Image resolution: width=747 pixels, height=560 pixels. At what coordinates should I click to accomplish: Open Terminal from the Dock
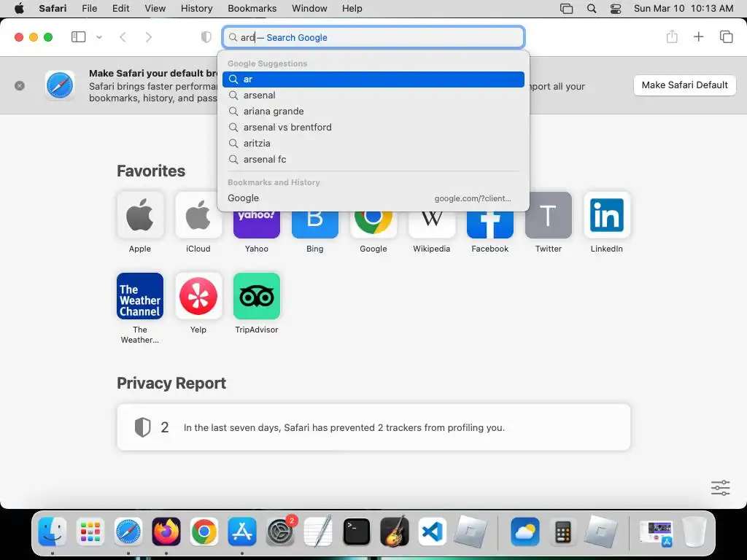click(x=356, y=532)
